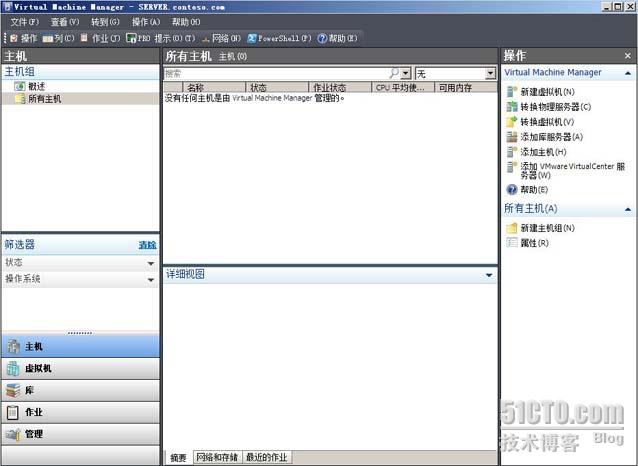Click the 转换虚拟机(V) action icon
The height and width of the screenshot is (466, 638).
click(x=511, y=122)
